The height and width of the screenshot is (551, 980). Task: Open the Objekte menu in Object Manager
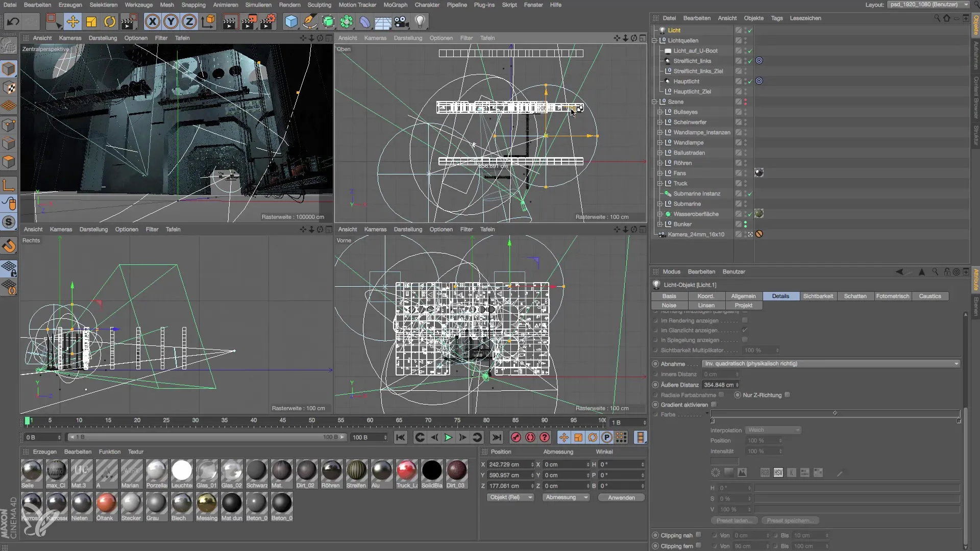tap(753, 18)
